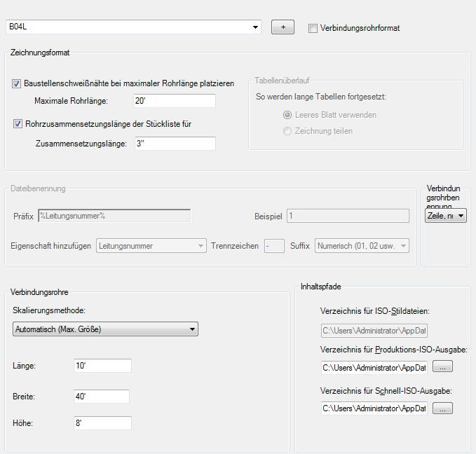The height and width of the screenshot is (454, 476).
Task: Click the Höhe input field
Action: coord(102,423)
